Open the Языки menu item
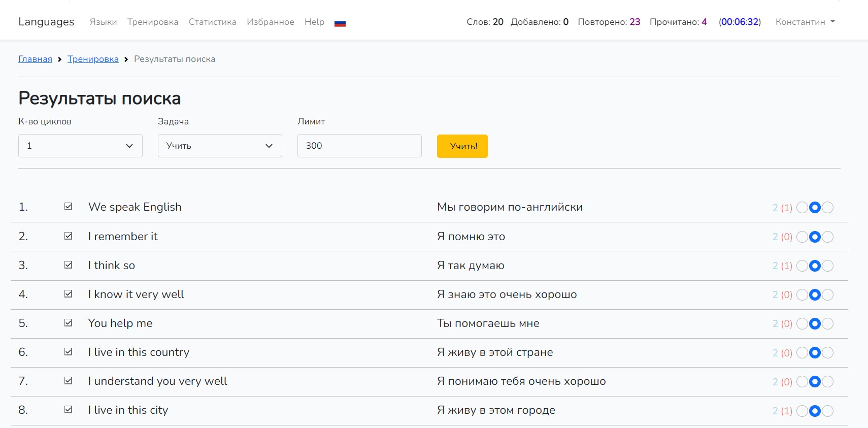The width and height of the screenshot is (868, 428). click(103, 22)
